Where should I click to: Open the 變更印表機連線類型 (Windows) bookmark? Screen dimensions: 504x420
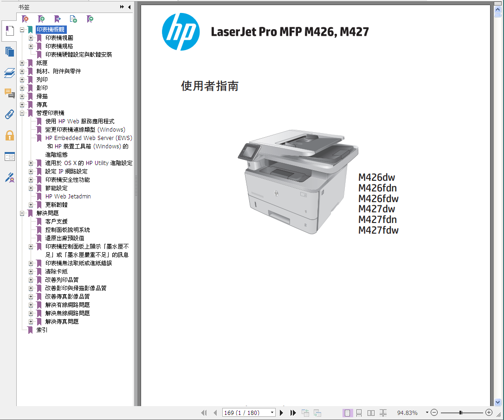tap(85, 130)
